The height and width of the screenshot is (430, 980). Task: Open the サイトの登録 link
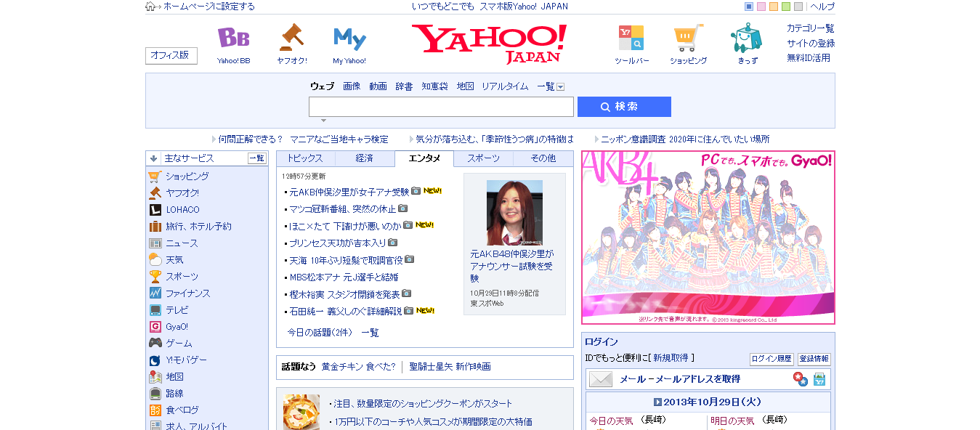[x=811, y=43]
